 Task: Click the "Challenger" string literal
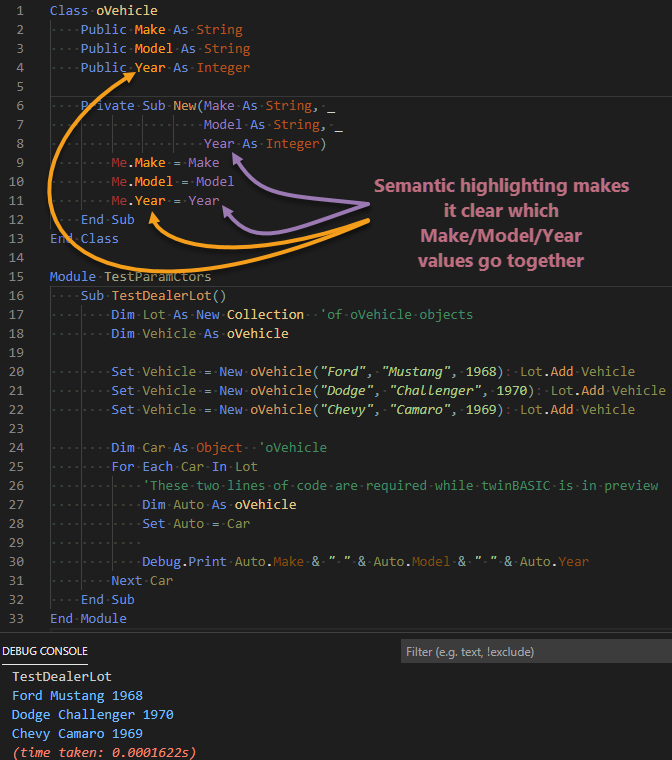click(435, 391)
